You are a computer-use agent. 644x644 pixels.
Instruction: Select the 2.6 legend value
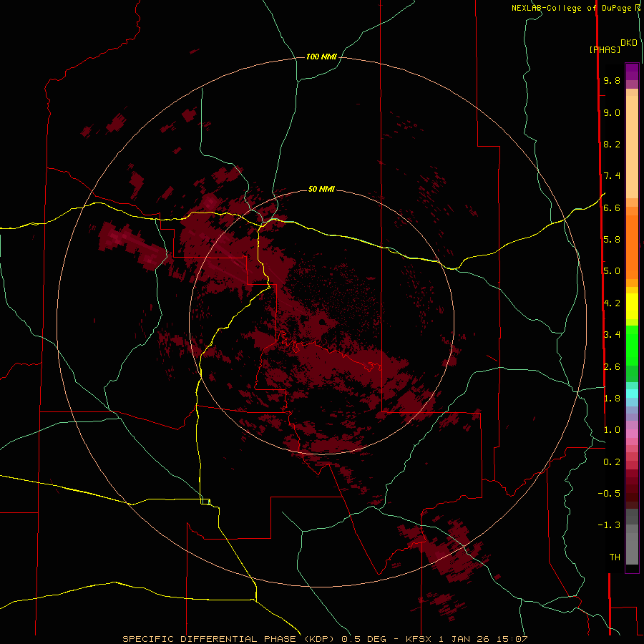(x=612, y=367)
